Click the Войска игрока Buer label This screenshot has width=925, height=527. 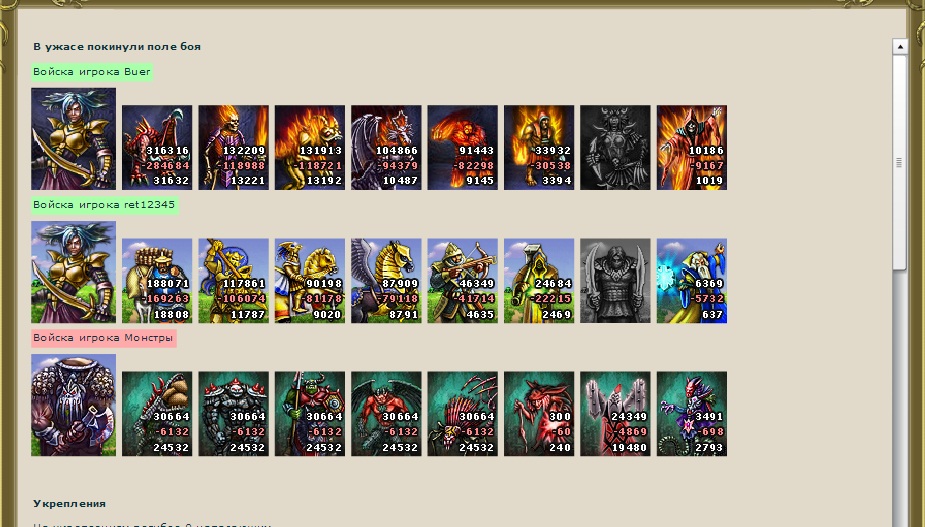tap(92, 72)
